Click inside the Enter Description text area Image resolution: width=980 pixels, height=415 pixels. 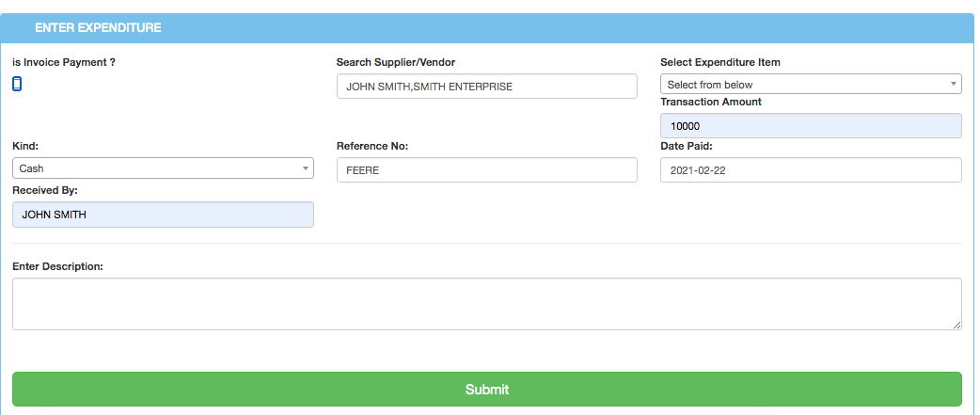[x=486, y=303]
